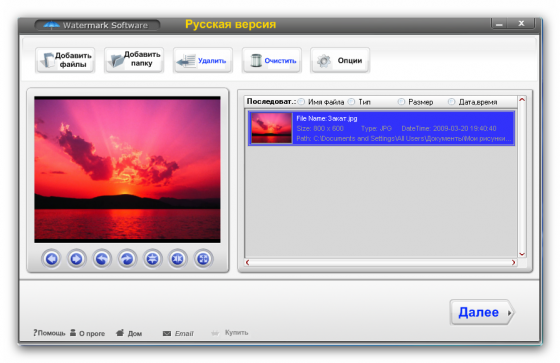
Task: Flip the preview image horizontally
Action: click(178, 259)
